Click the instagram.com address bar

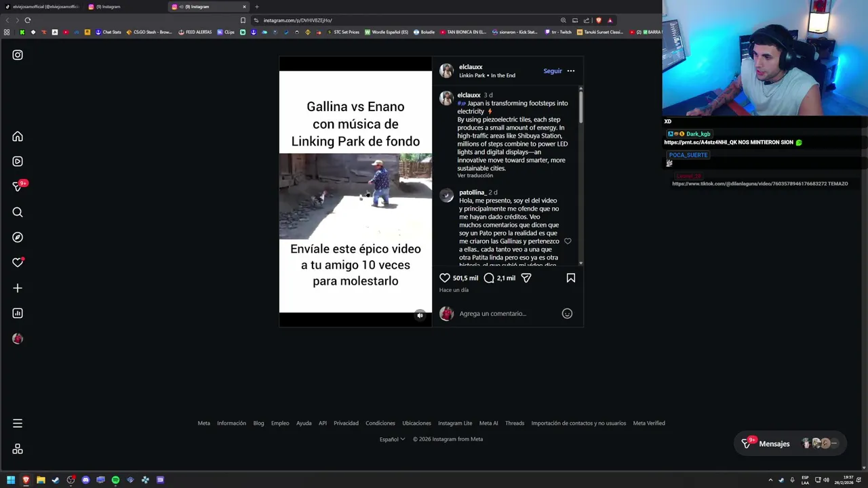[x=407, y=20]
